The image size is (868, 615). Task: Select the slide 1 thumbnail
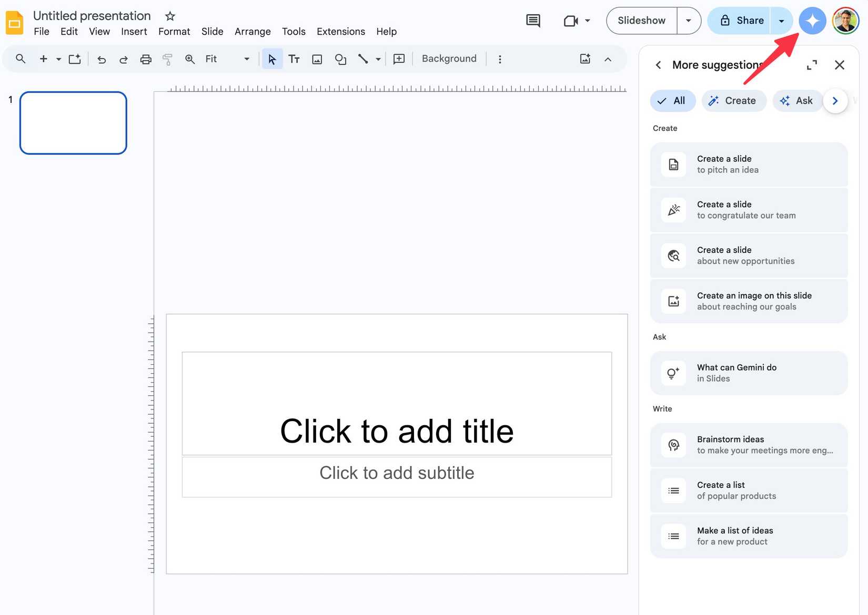(73, 122)
